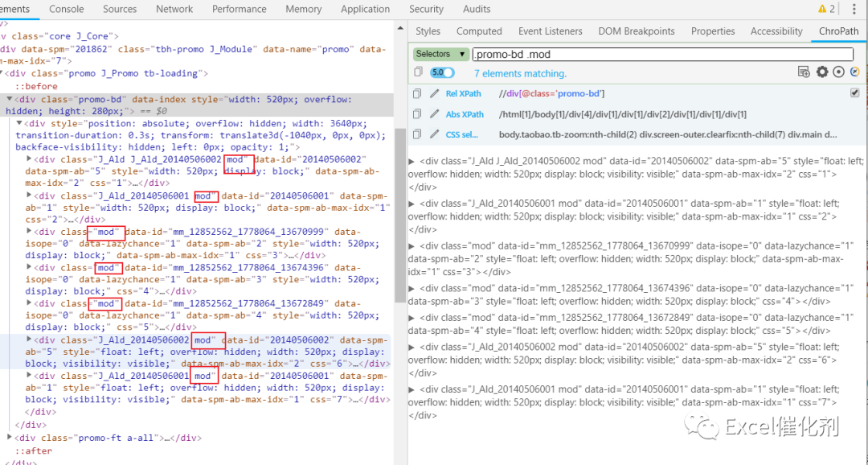Expand DOM node data-id mm_12852562_1778064_13672849
This screenshot has height=465, width=868.
[x=30, y=304]
